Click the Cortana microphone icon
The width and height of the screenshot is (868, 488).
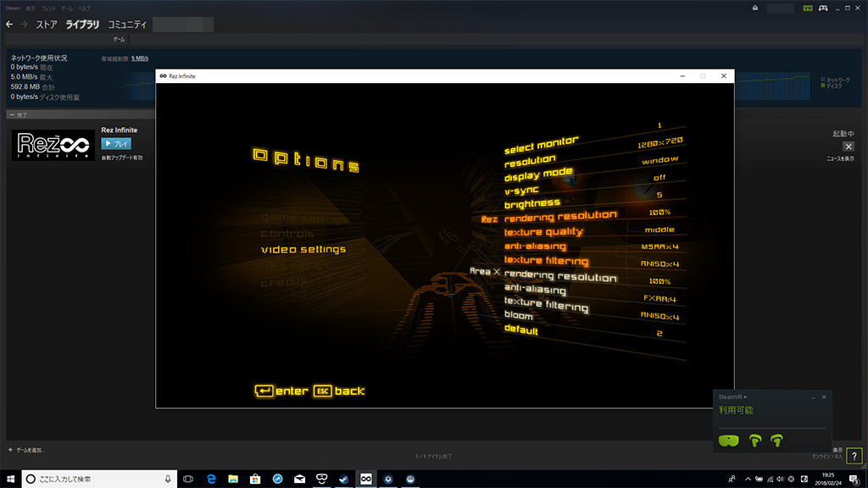click(x=168, y=480)
